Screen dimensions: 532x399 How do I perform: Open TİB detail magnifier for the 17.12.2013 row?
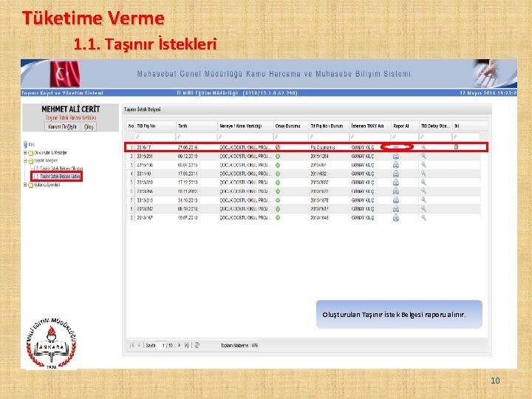423,183
